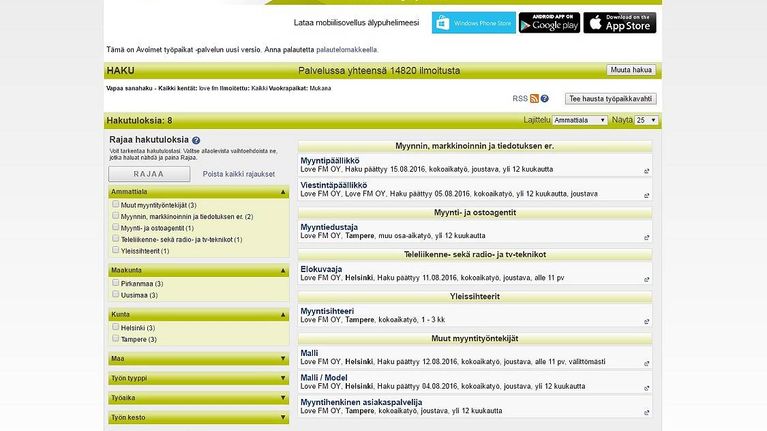Check Helsinki (3) municipality filter
Viewport: 767px width, 431px height.
(x=115, y=327)
